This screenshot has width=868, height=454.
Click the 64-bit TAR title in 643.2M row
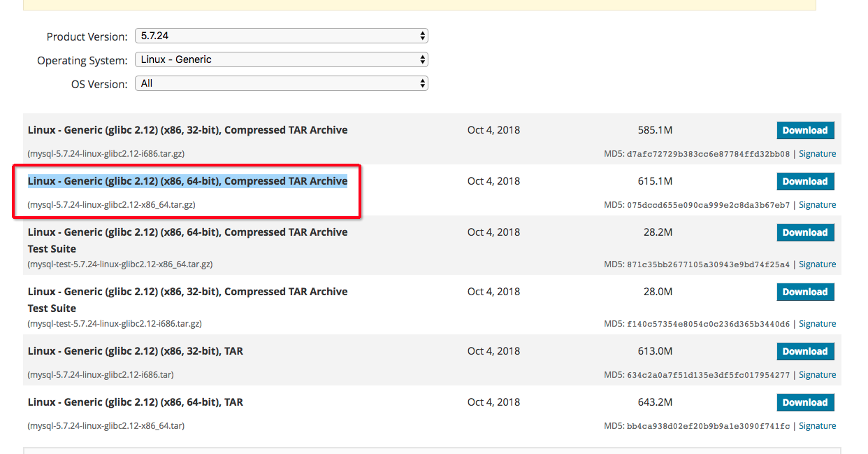[136, 402]
